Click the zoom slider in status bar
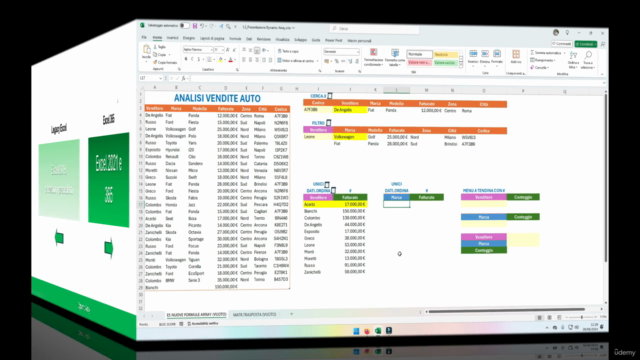This screenshot has width=640, height=360. pos(582,317)
